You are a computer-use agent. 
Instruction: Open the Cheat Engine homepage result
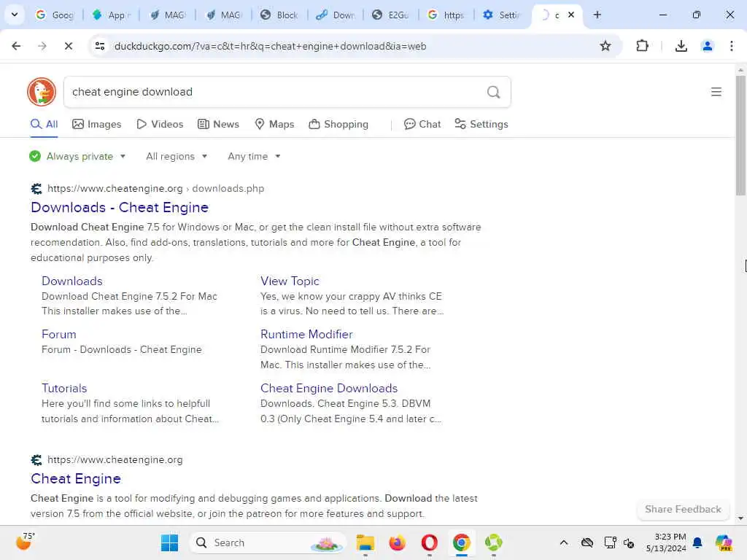point(76,478)
